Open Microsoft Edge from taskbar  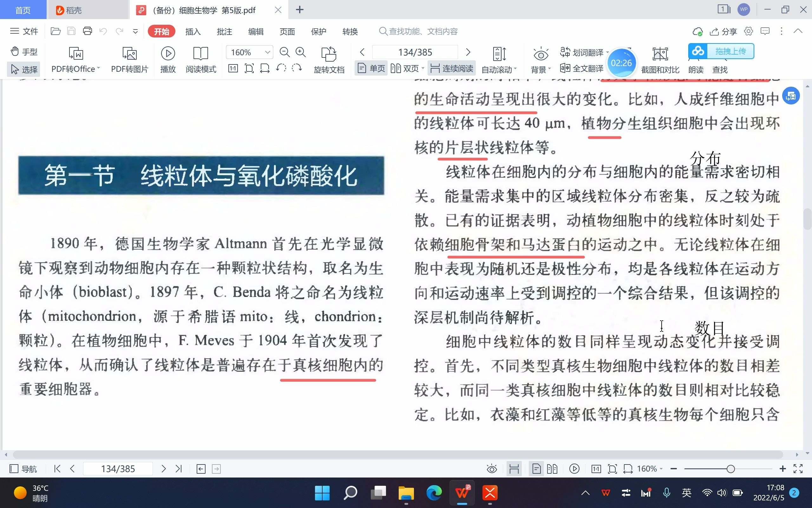coord(434,493)
